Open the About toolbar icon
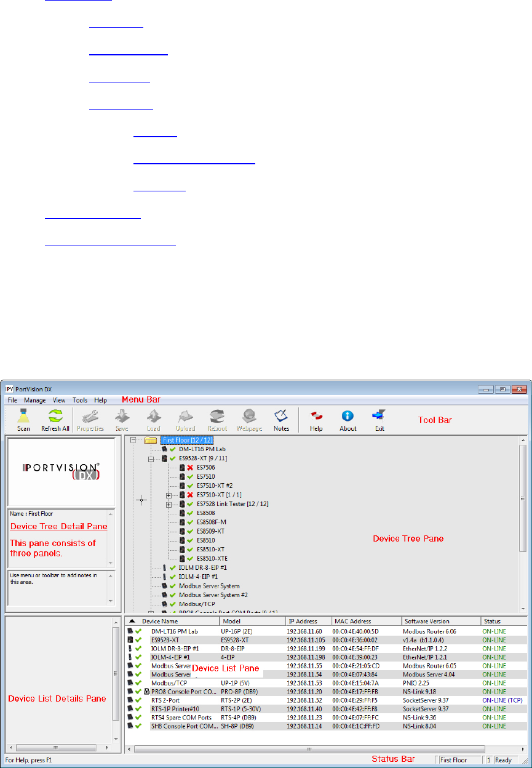532x768 pixels. 347,419
